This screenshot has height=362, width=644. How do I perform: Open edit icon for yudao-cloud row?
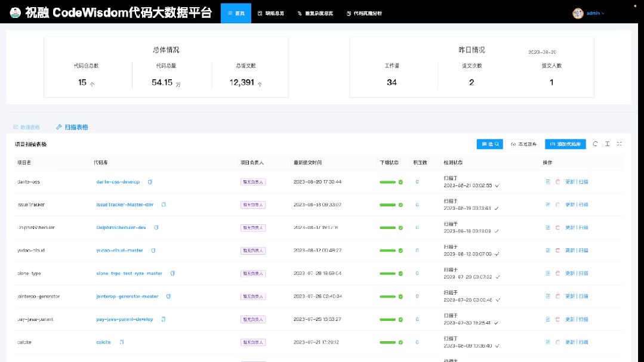[x=547, y=250]
